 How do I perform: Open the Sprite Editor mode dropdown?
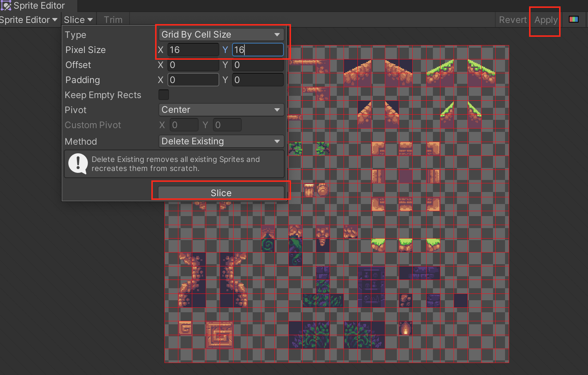[29, 20]
